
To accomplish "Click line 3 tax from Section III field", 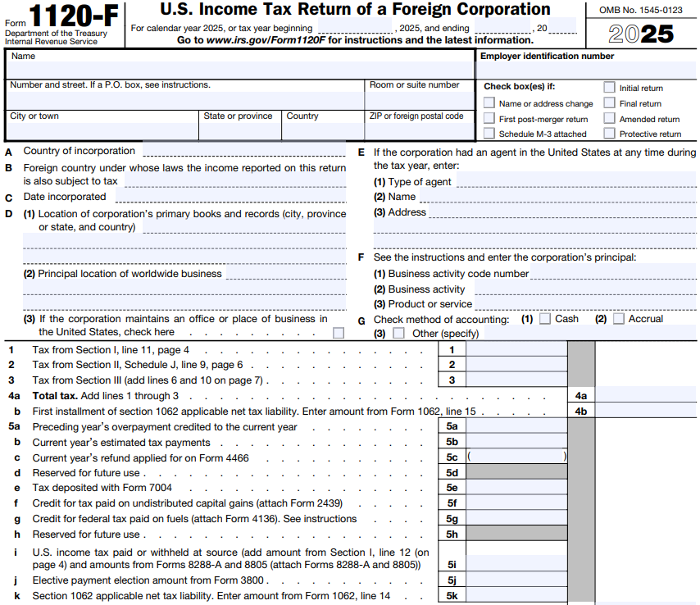I will 516,380.
